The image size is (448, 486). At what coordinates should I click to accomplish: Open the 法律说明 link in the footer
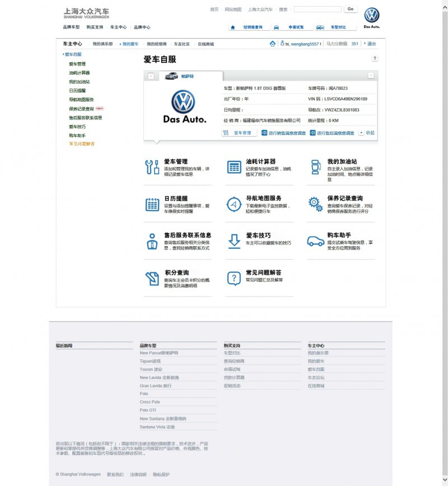pyautogui.click(x=138, y=475)
